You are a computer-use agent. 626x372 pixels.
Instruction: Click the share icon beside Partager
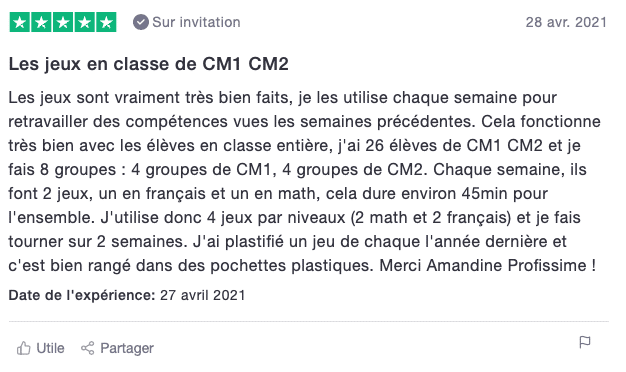pos(87,348)
